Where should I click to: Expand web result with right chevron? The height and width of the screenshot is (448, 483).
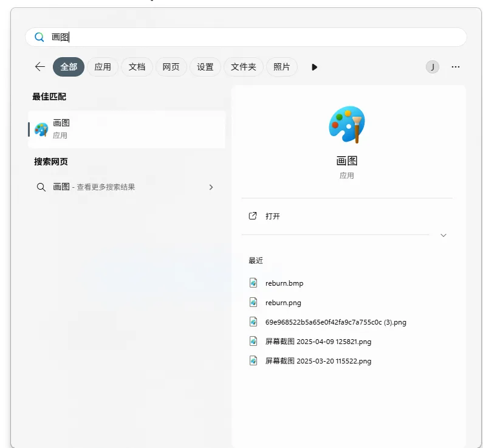tap(211, 187)
